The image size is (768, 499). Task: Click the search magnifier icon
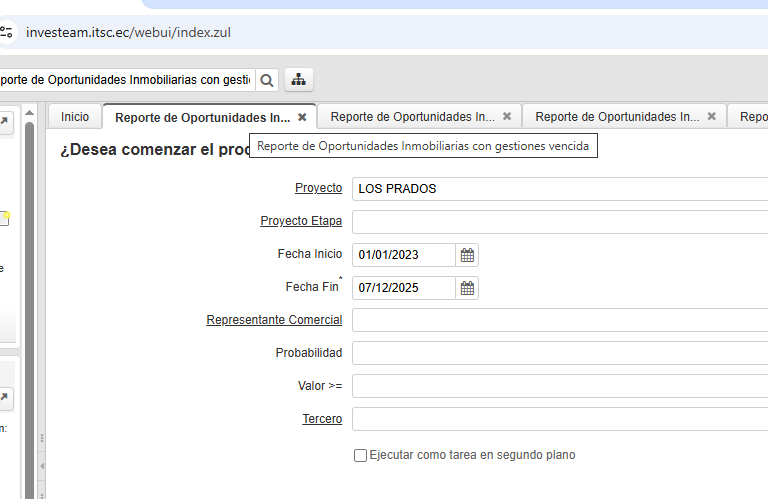tap(267, 79)
